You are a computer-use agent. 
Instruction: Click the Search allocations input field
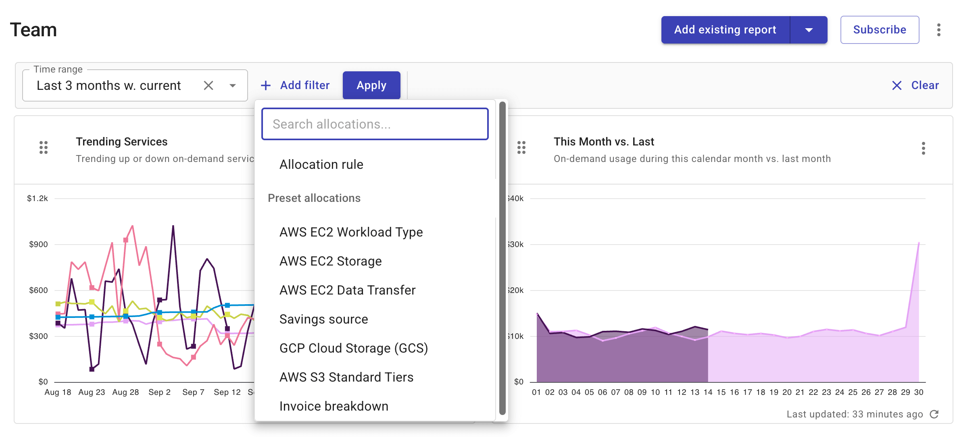click(x=375, y=124)
